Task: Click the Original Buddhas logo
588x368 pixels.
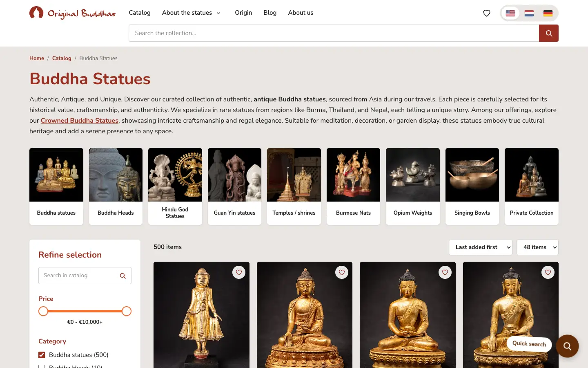Action: (72, 13)
